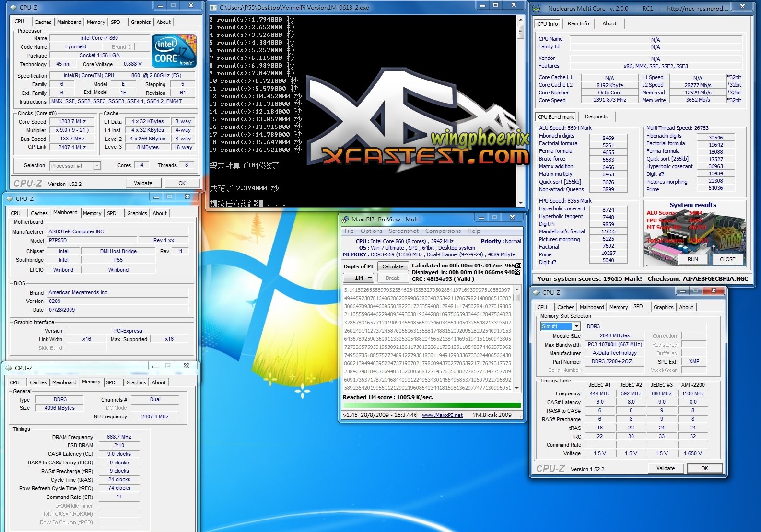Image resolution: width=761 pixels, height=532 pixels.
Task: Click the Name field showing Intel Core i7 860
Action: click(x=99, y=38)
